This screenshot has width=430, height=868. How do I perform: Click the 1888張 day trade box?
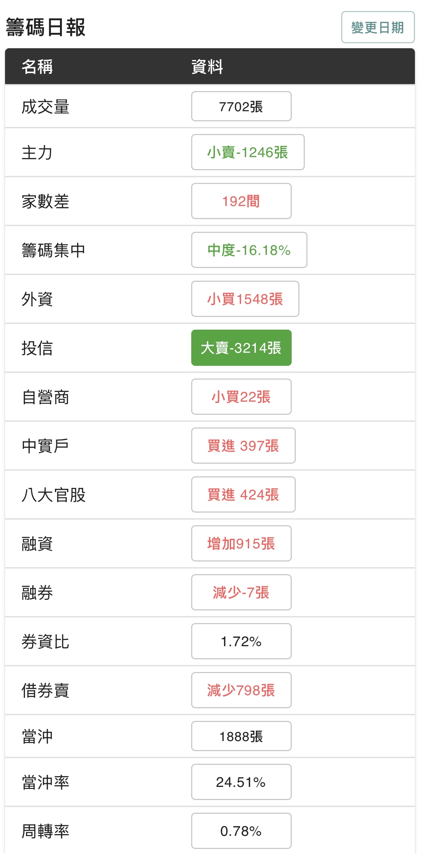point(241,736)
